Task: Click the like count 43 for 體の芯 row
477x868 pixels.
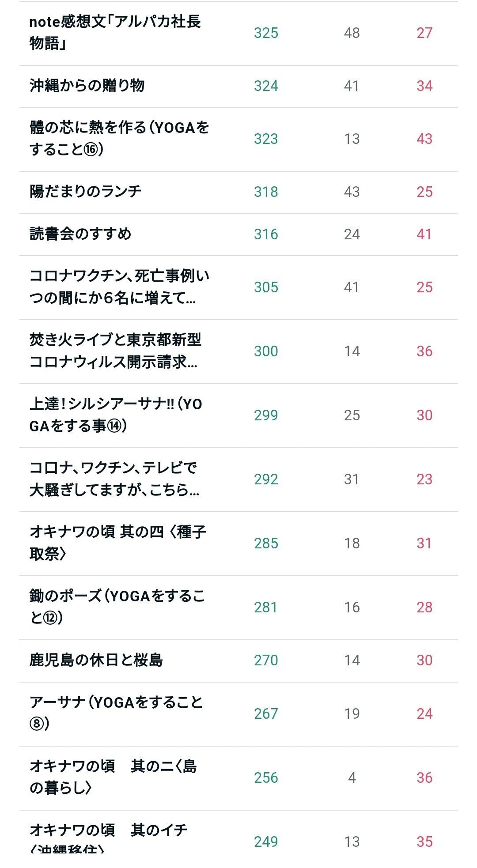Action: pyautogui.click(x=424, y=139)
